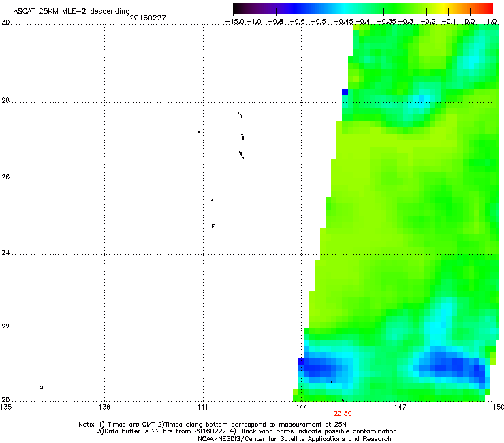Screen dimensions: 504x443
Task: Click the latitude label '30'
Action: 5,22
